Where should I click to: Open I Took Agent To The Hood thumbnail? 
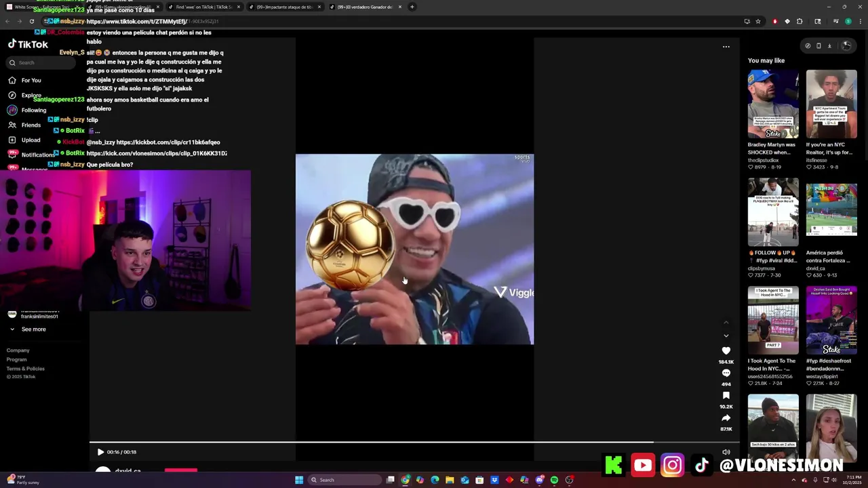pos(773,320)
